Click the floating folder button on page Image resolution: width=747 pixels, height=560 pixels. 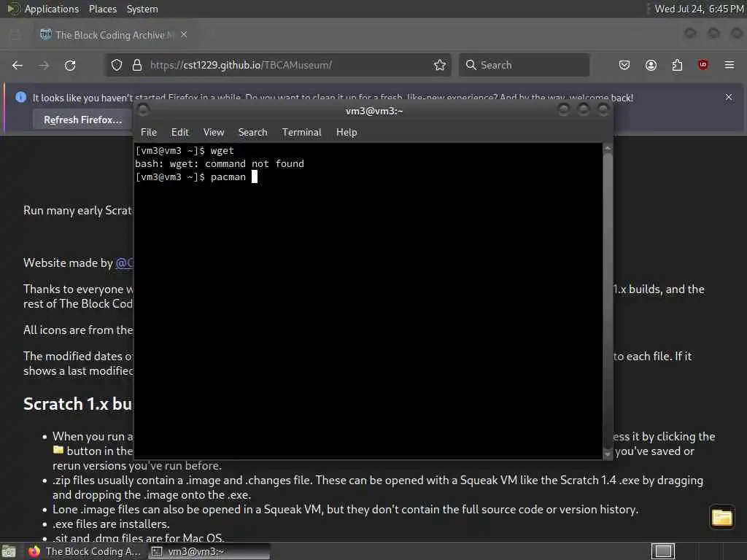(x=721, y=518)
